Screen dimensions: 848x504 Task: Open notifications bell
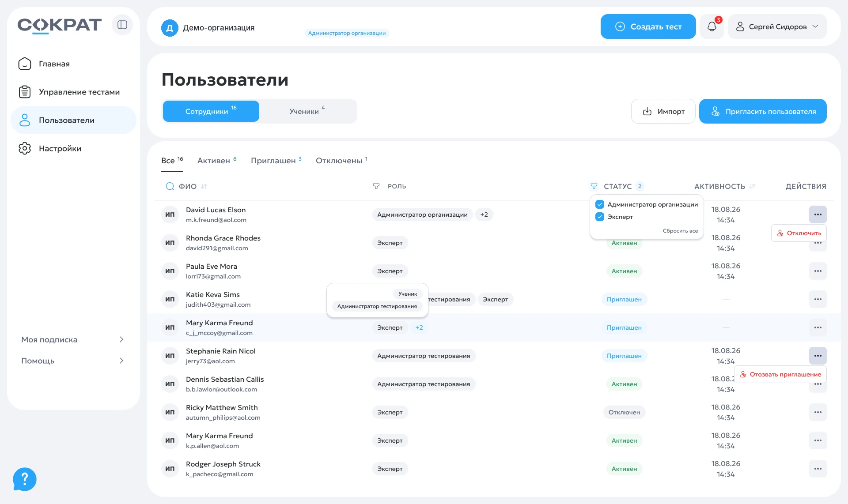click(x=712, y=26)
